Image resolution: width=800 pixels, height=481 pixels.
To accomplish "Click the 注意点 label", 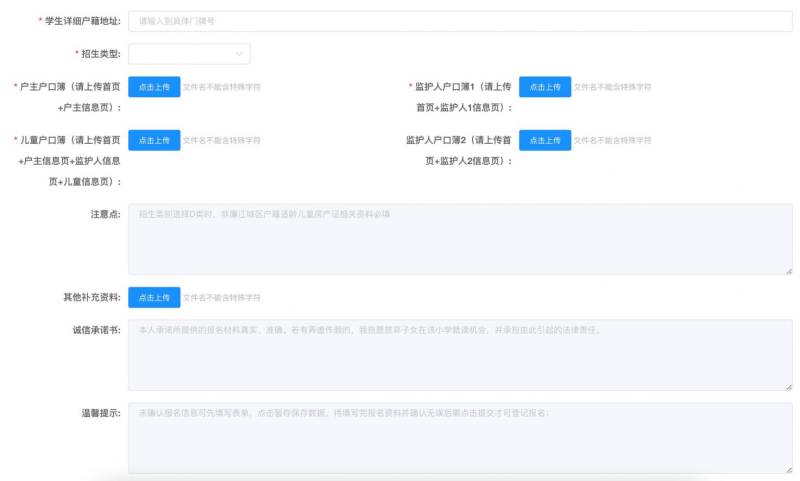I will click(104, 214).
